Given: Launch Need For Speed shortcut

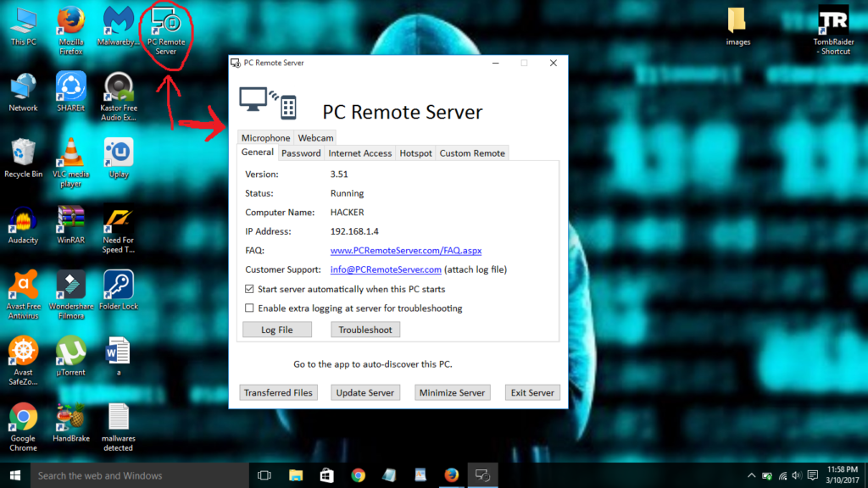Looking at the screenshot, I should 119,229.
